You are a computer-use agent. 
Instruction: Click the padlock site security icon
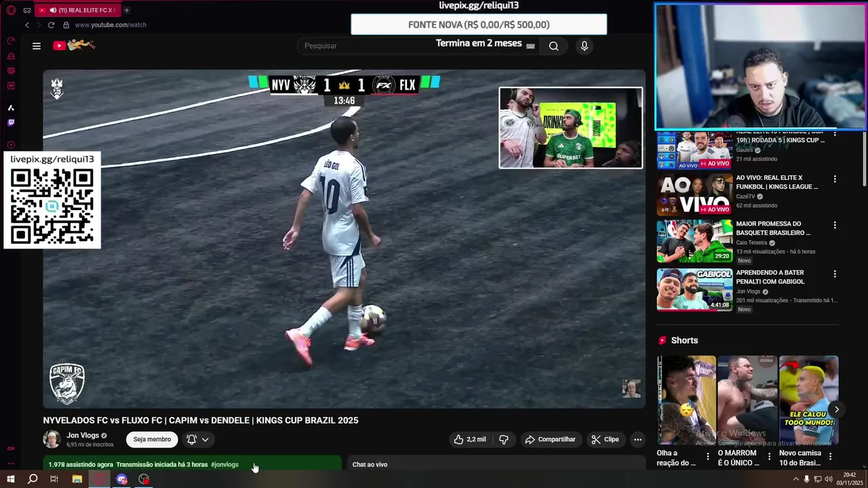(x=66, y=25)
